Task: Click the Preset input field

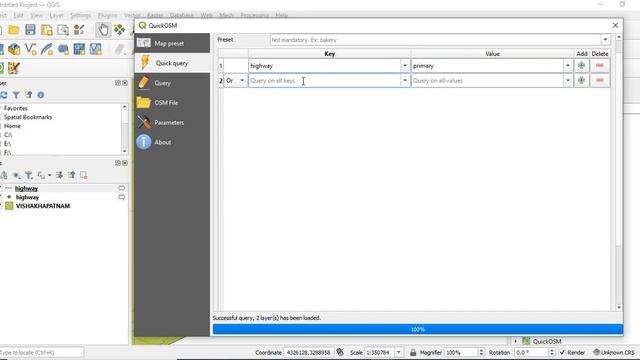Action: pyautogui.click(x=435, y=40)
